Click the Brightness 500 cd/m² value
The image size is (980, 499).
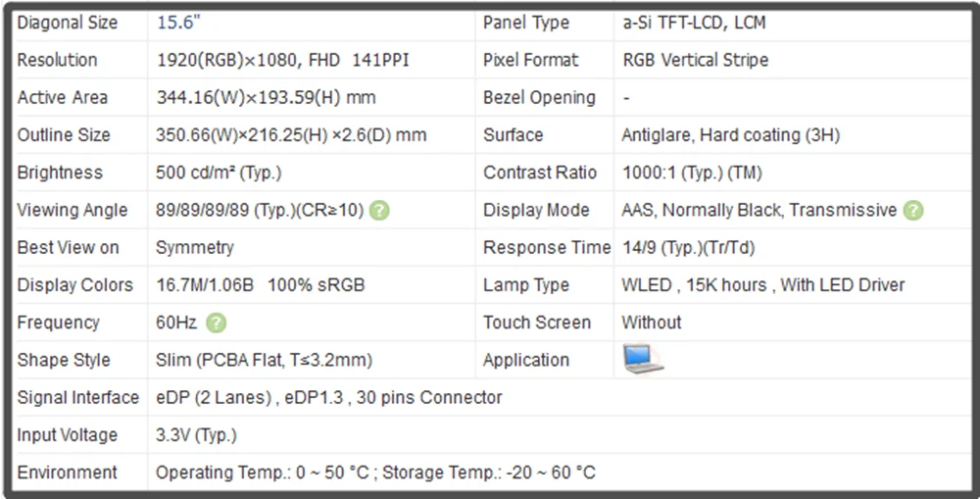pos(219,173)
